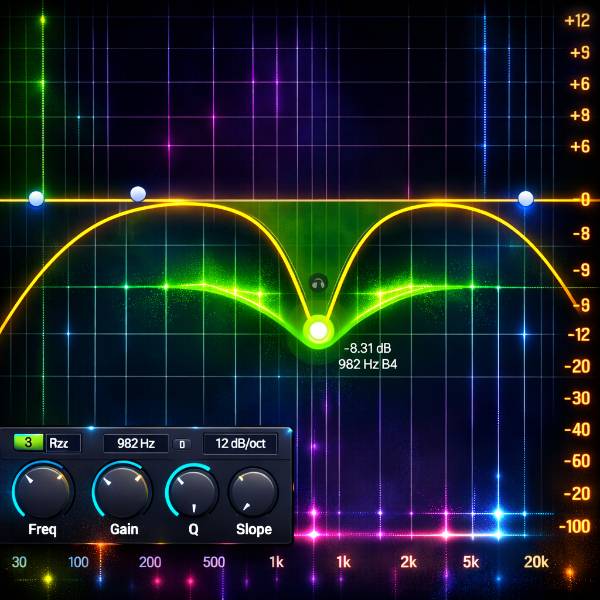Click the 0 dB scale label
Image resolution: width=600 pixels, height=600 pixels.
pyautogui.click(x=585, y=200)
